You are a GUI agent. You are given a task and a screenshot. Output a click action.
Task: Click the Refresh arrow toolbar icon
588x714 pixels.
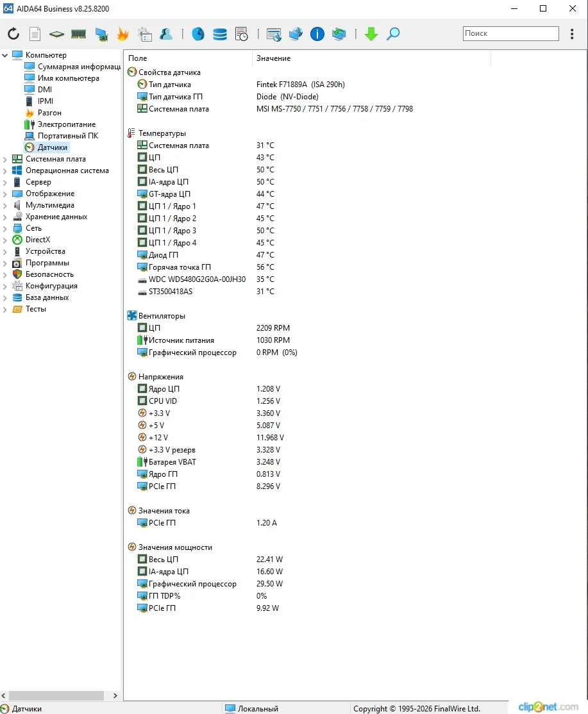[x=13, y=34]
